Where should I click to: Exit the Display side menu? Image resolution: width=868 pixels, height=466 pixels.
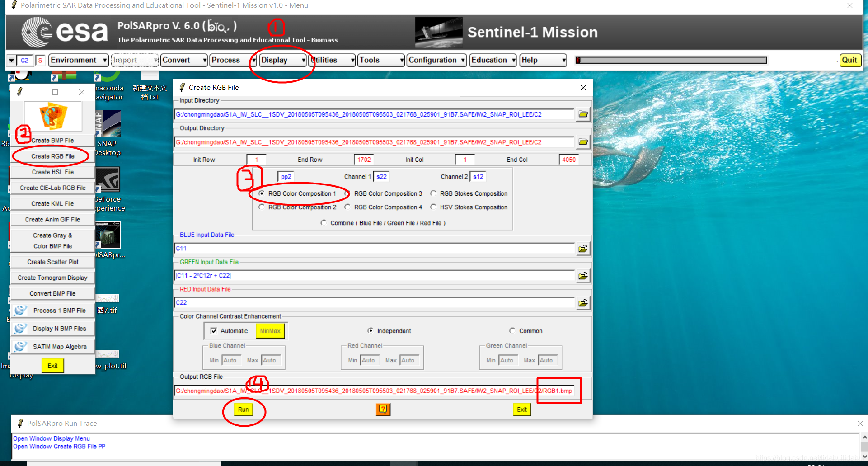coord(52,366)
